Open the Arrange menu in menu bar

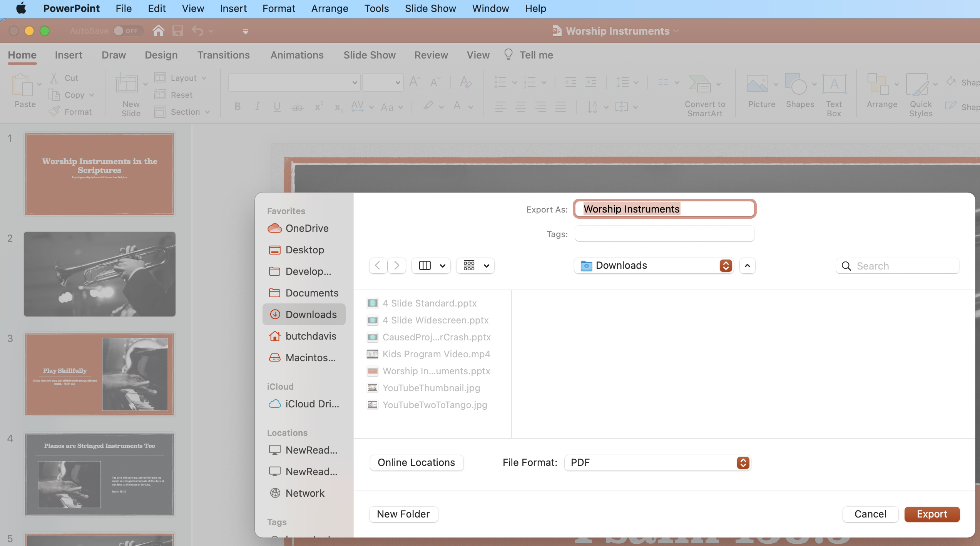329,8
